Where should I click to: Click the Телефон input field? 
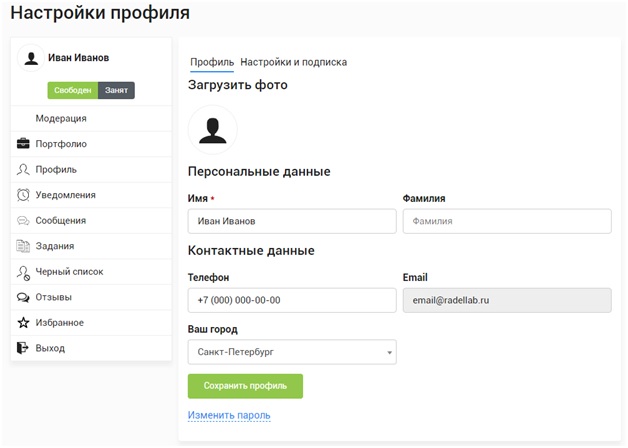pyautogui.click(x=291, y=300)
